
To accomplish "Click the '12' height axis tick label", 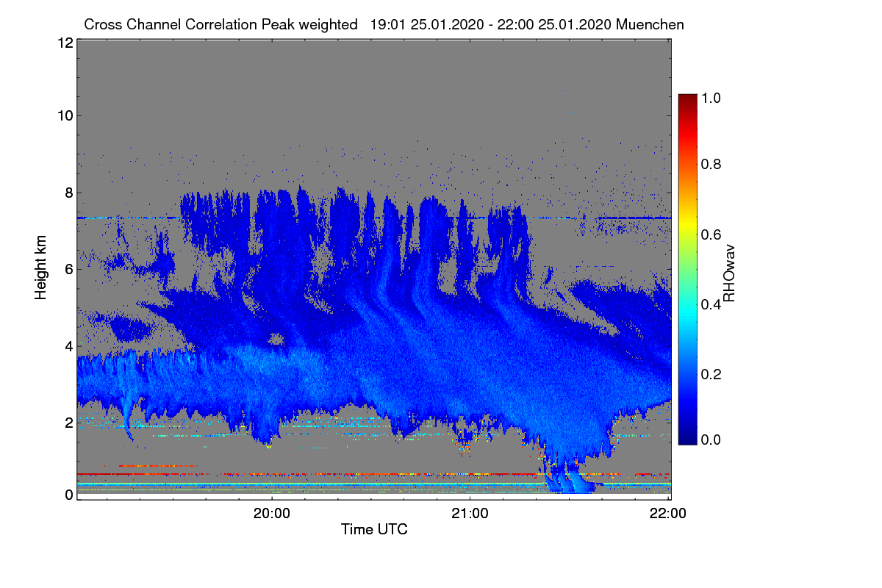I will coord(65,43).
